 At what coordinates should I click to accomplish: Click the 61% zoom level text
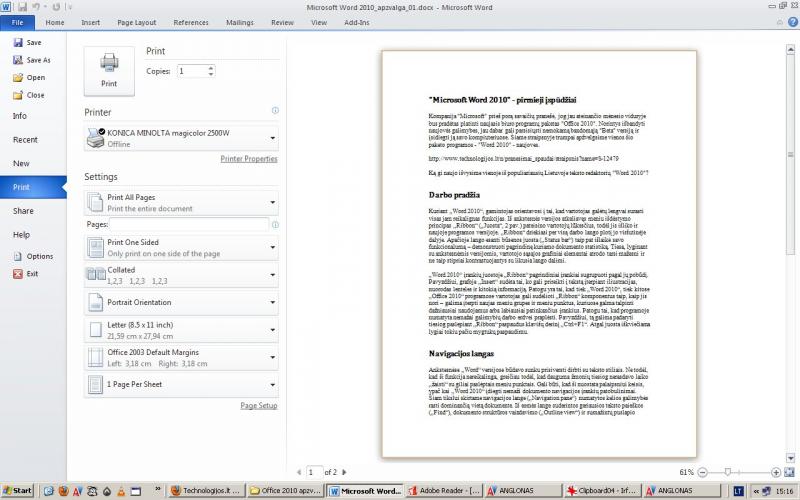pyautogui.click(x=686, y=472)
